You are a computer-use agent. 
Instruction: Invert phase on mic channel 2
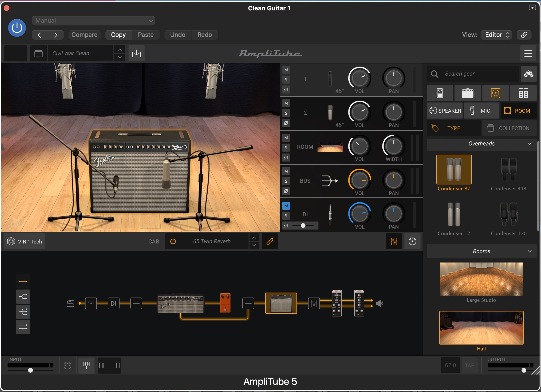[x=286, y=123]
